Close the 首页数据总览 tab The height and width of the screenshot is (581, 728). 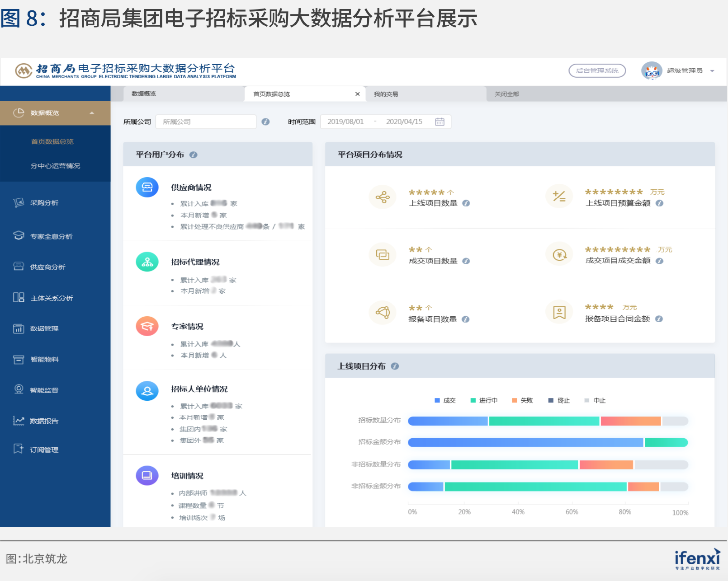(357, 94)
